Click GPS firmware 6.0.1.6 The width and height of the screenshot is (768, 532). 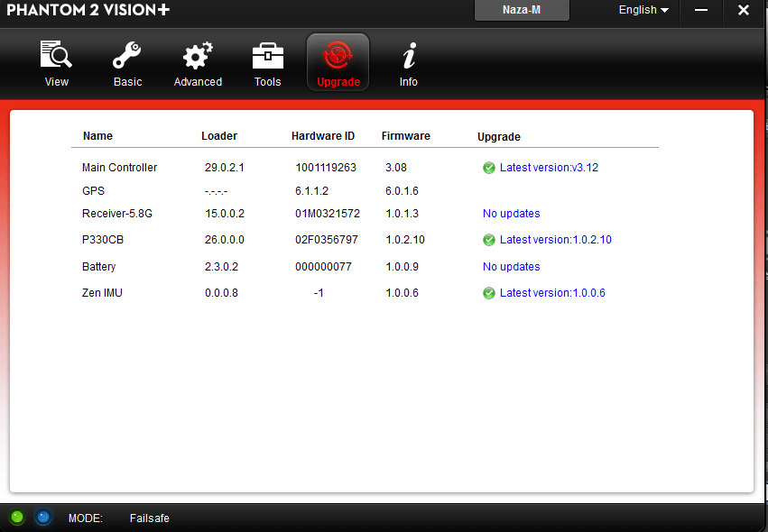pyautogui.click(x=402, y=191)
